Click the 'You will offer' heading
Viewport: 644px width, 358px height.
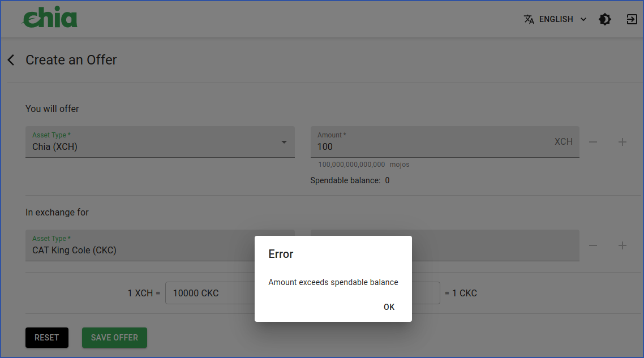point(52,109)
